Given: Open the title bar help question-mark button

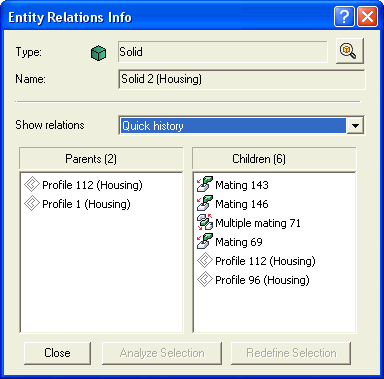Looking at the screenshot, I should point(344,16).
